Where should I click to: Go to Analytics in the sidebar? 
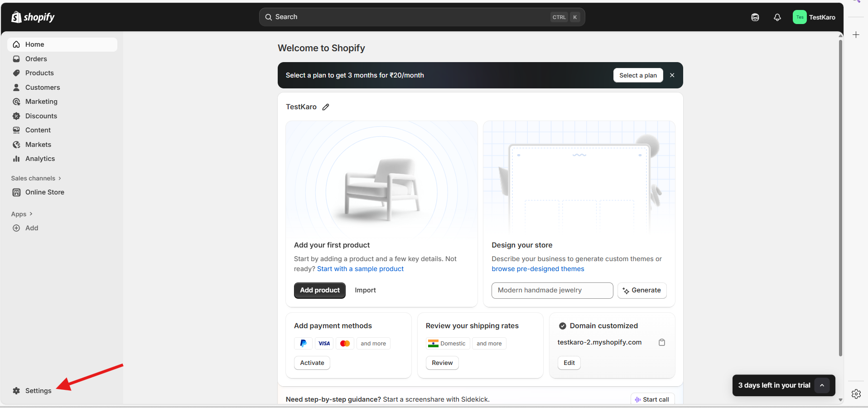(x=40, y=159)
